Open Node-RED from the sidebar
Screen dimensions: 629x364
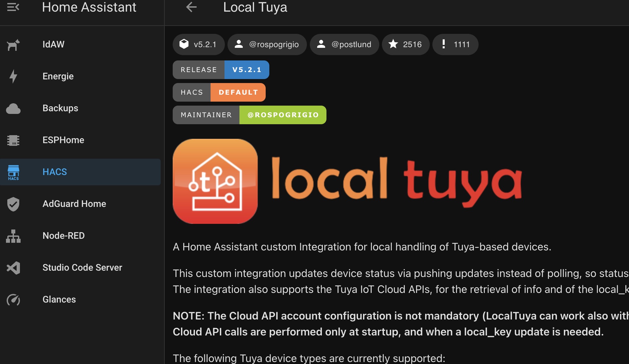(x=80, y=236)
